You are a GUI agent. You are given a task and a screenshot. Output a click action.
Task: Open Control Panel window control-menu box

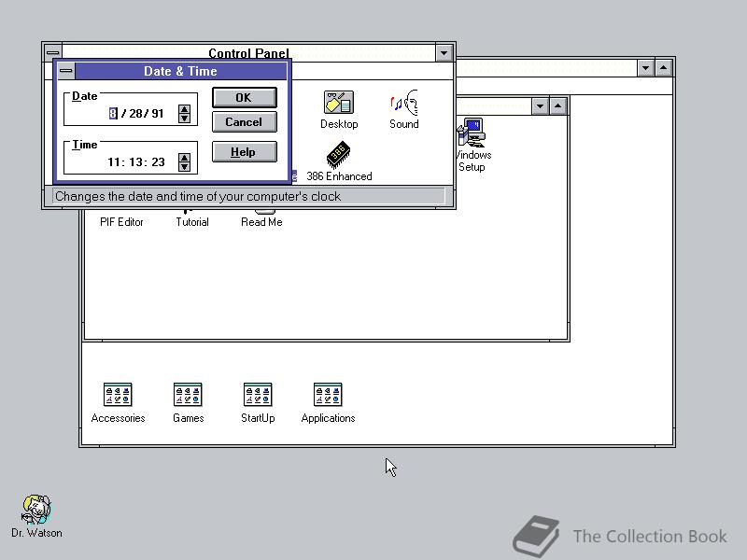[53, 52]
